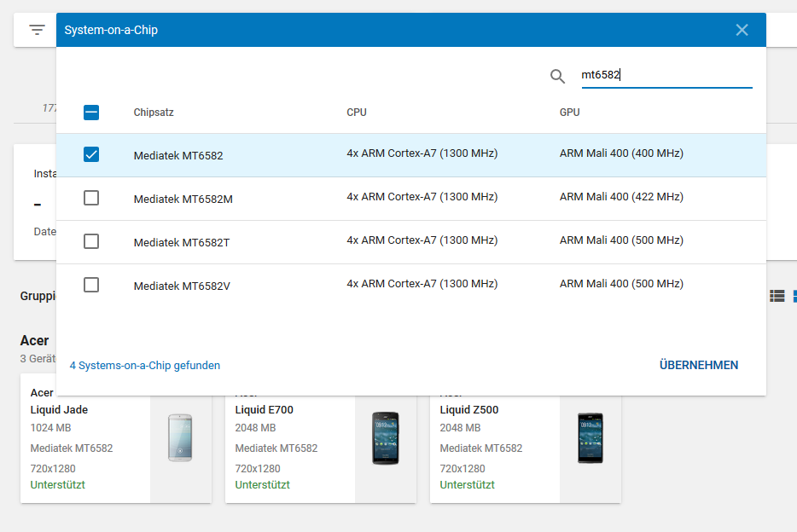The height and width of the screenshot is (532, 797).
Task: Check the Mediatek MT6582T checkbox
Action: click(x=91, y=241)
